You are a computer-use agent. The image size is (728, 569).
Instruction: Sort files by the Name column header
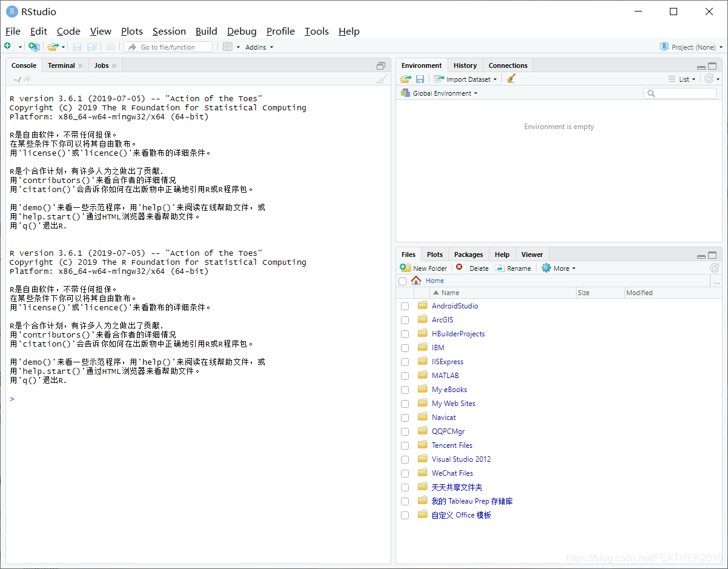tap(503, 293)
